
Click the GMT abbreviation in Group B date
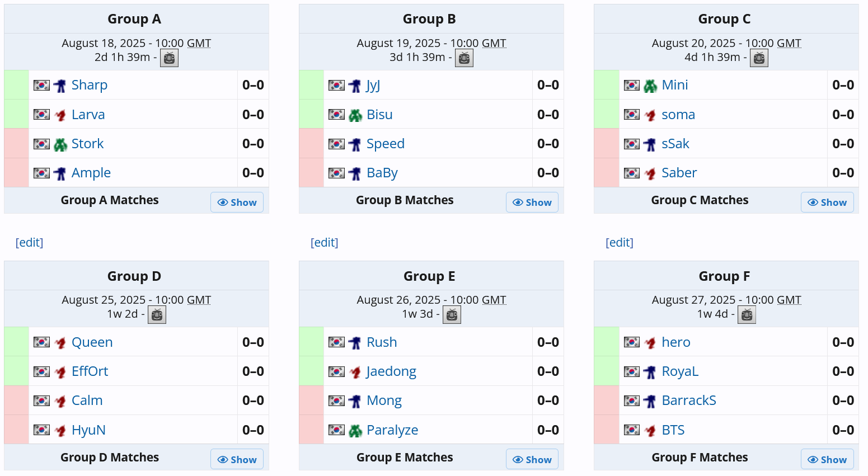pyautogui.click(x=494, y=43)
